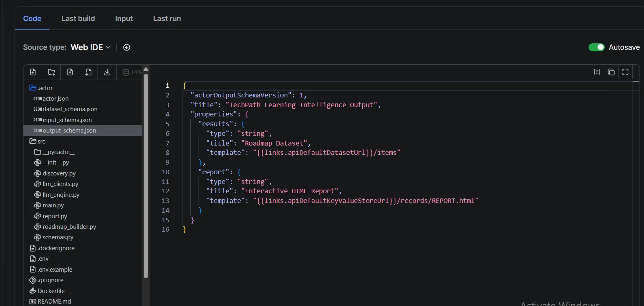The image size is (644, 306).
Task: Open the Source type Web IDE dropdown
Action: coord(91,47)
